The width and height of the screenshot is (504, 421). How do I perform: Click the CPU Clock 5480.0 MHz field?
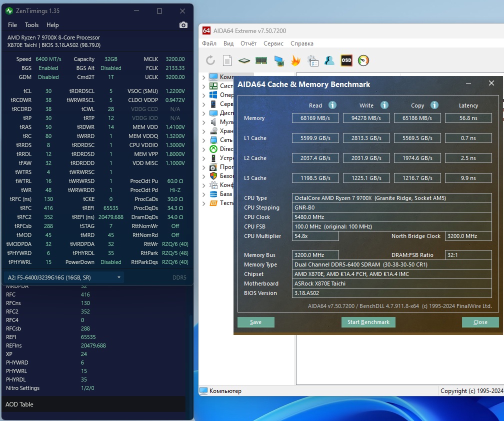click(392, 217)
